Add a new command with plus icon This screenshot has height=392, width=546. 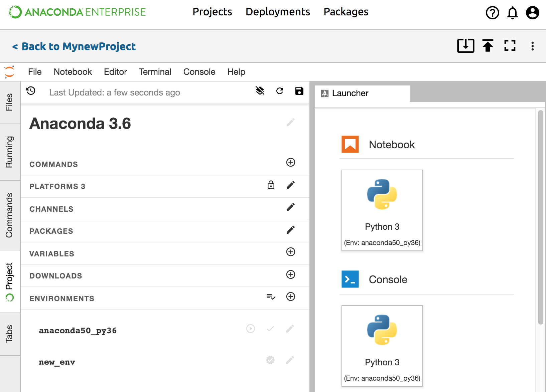coord(291,162)
